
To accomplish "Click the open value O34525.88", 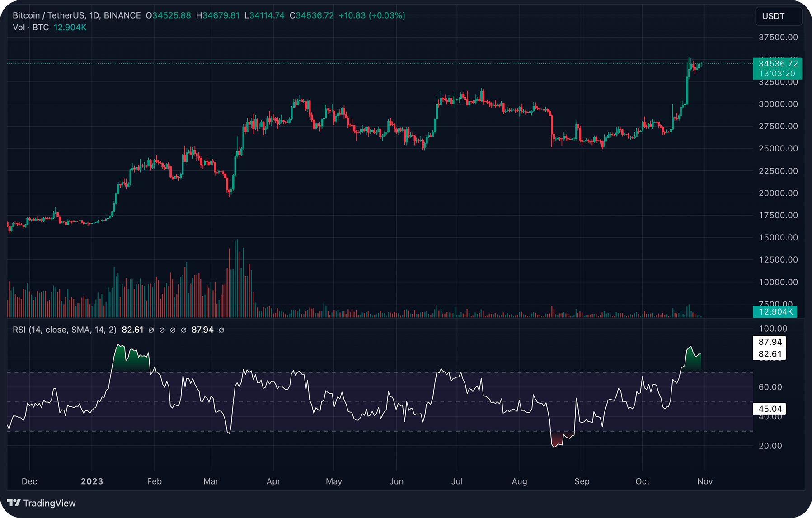I will click(x=168, y=15).
